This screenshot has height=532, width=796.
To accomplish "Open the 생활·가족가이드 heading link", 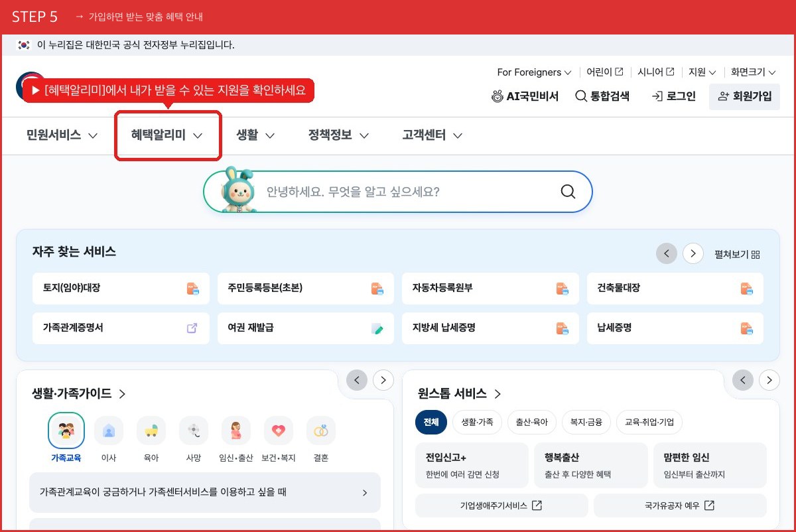I will pyautogui.click(x=79, y=394).
